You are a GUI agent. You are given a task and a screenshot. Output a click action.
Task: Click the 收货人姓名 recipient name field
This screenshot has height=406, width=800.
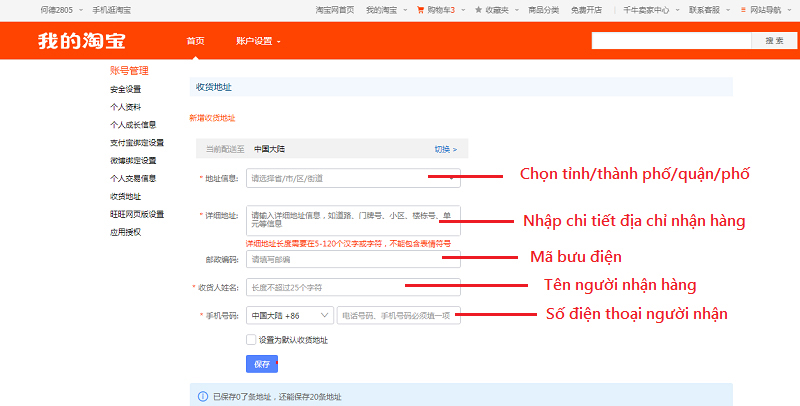(x=353, y=287)
